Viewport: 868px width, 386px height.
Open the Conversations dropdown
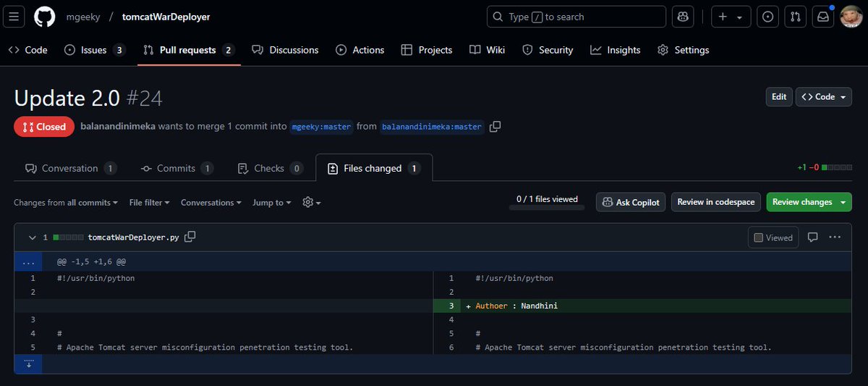tap(211, 203)
